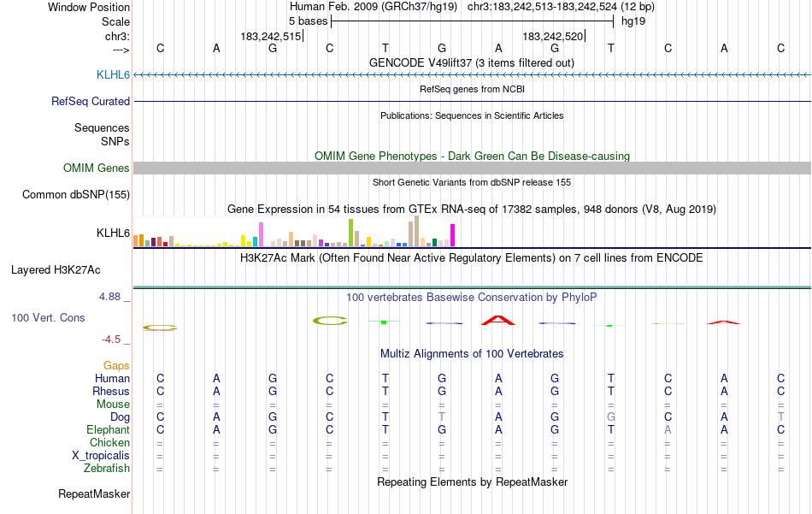Click the Elephant alignment row label
This screenshot has height=514, width=812.
click(108, 429)
